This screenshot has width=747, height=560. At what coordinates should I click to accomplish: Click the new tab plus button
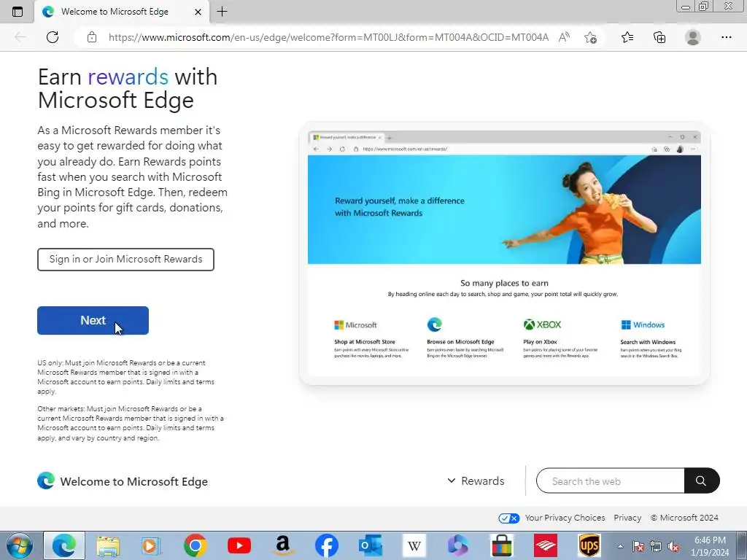(222, 12)
